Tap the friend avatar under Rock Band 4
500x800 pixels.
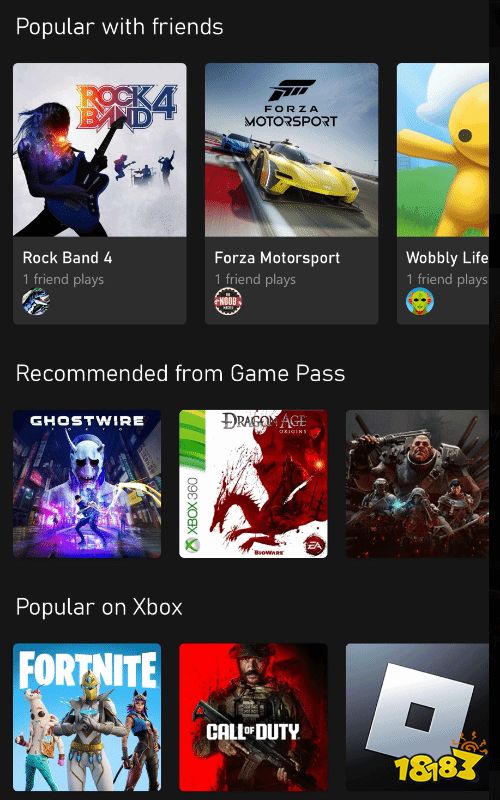[36, 301]
